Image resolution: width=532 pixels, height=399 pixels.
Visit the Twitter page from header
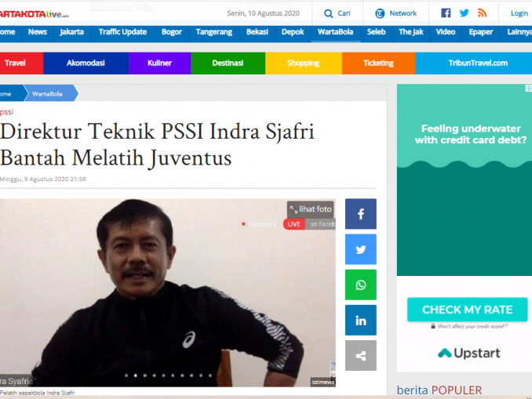pyautogui.click(x=464, y=13)
